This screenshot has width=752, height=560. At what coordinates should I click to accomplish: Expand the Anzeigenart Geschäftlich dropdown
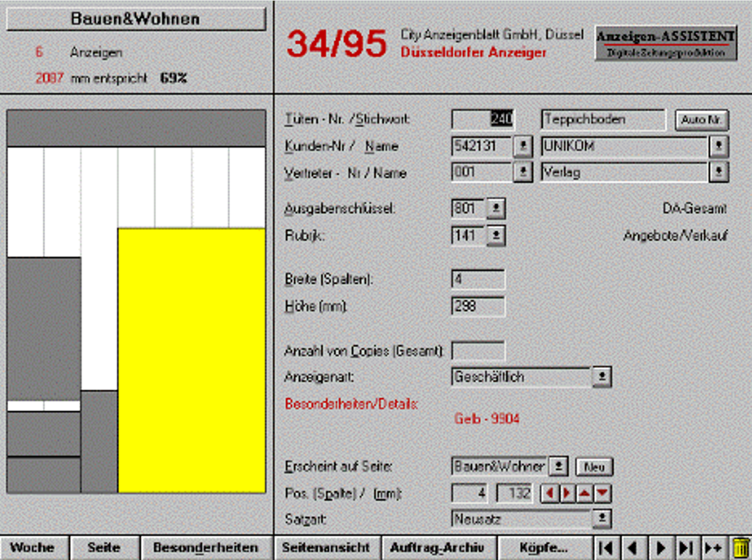coord(603,376)
